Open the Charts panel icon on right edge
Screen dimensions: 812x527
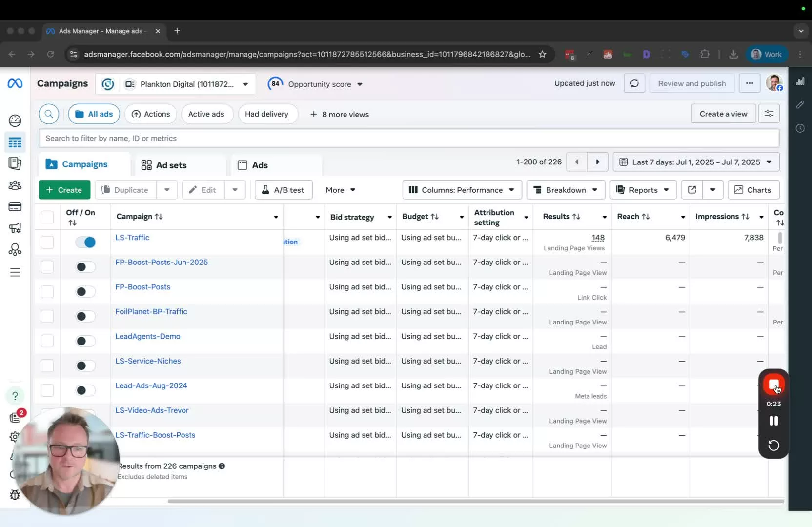coord(801,81)
